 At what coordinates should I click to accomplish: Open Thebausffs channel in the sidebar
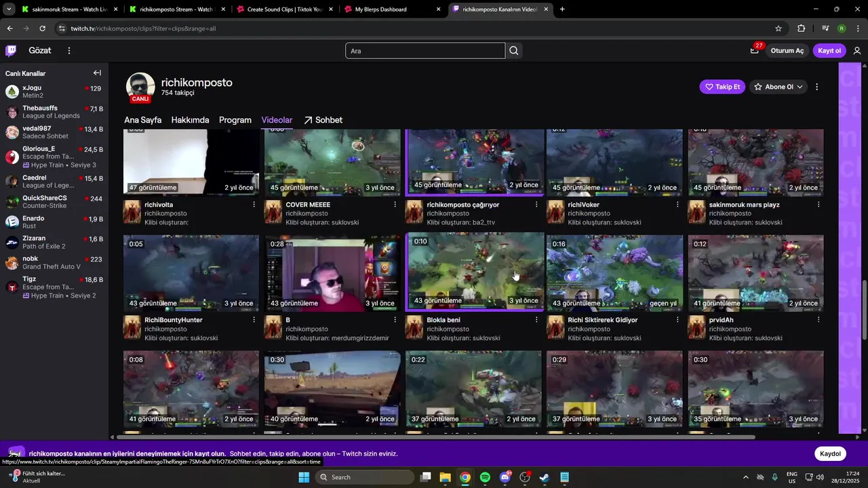point(54,112)
